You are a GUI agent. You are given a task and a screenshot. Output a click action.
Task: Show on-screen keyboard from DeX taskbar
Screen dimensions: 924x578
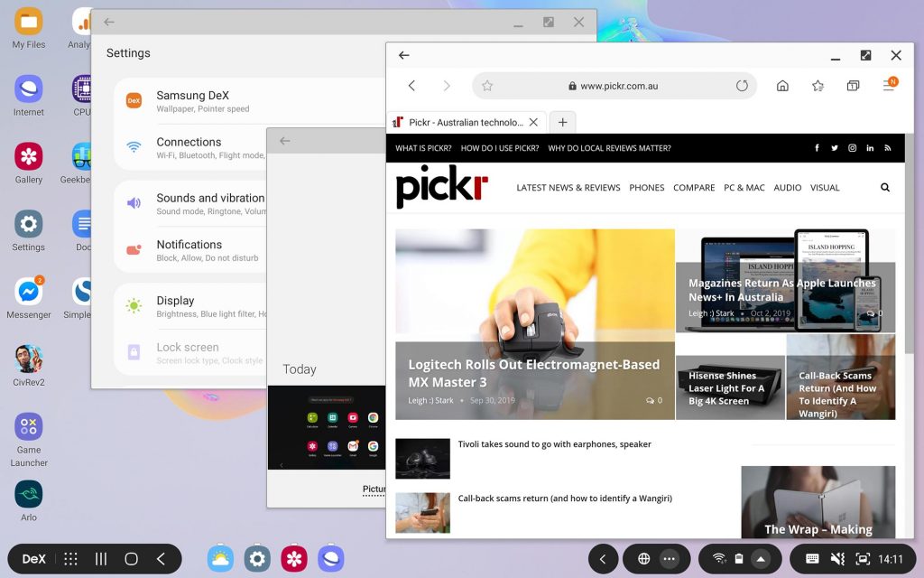pyautogui.click(x=811, y=557)
